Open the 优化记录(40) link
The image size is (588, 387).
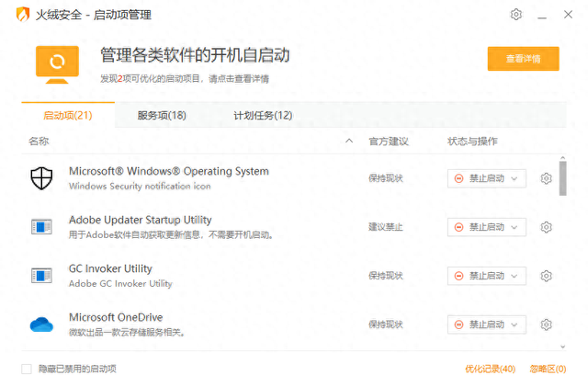(490, 369)
